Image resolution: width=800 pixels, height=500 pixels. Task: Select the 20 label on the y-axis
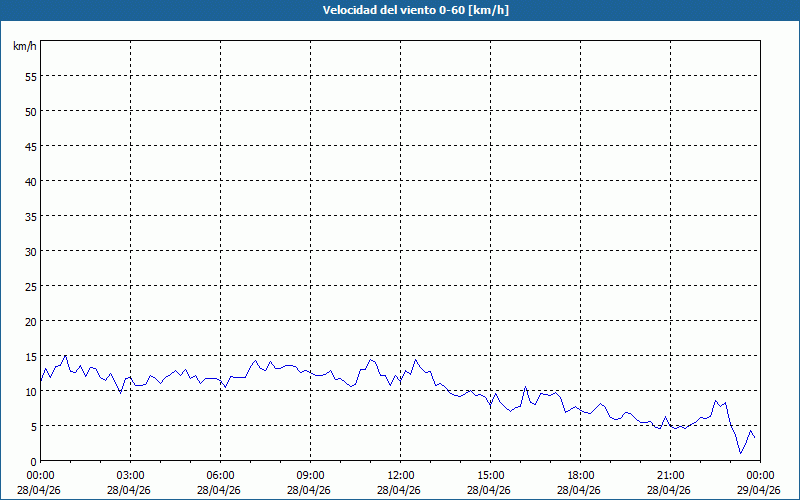point(30,321)
